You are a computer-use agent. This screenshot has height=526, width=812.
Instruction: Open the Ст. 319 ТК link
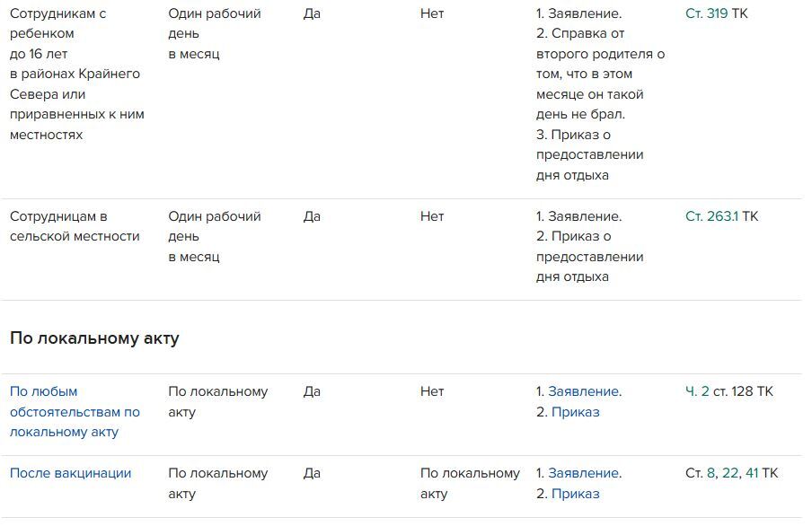(707, 13)
